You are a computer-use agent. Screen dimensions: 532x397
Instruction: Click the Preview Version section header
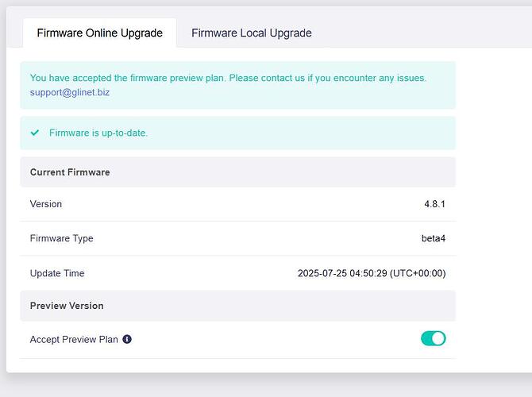point(67,306)
